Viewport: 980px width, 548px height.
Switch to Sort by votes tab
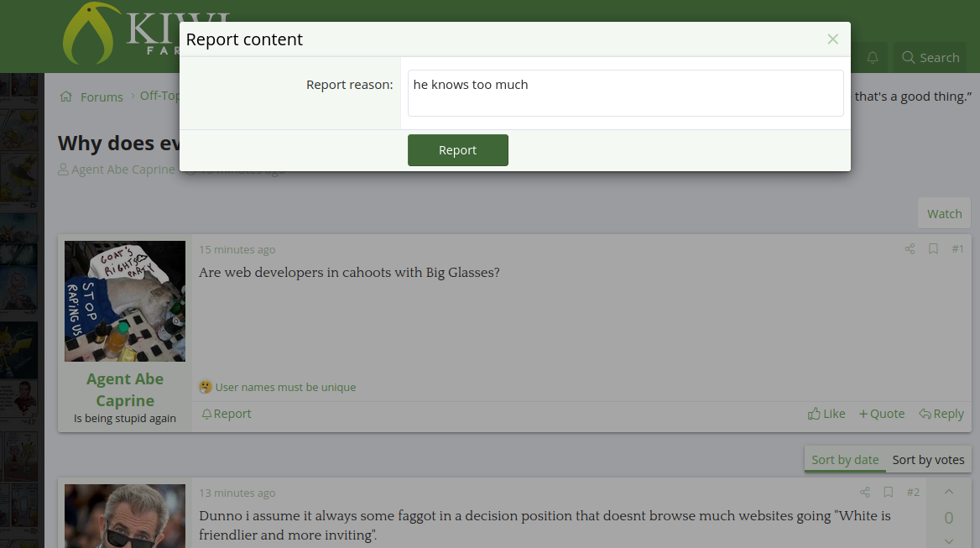(x=928, y=460)
